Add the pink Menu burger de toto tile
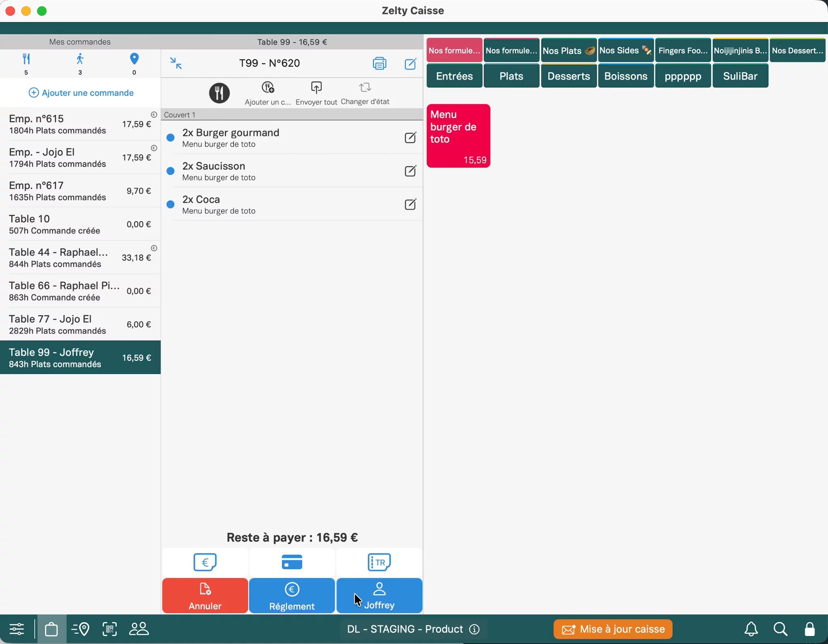This screenshot has width=828, height=644. click(x=458, y=136)
